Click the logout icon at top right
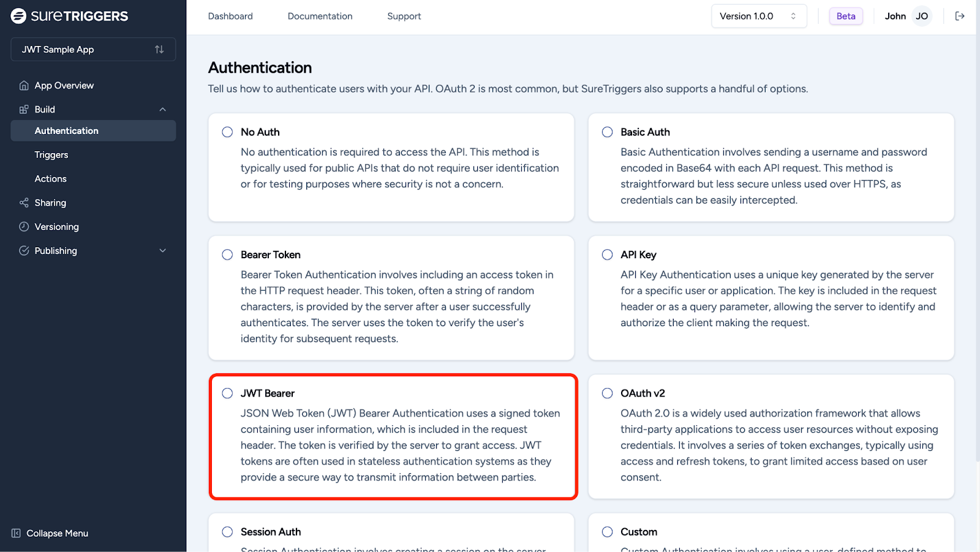The height and width of the screenshot is (552, 980). [960, 16]
